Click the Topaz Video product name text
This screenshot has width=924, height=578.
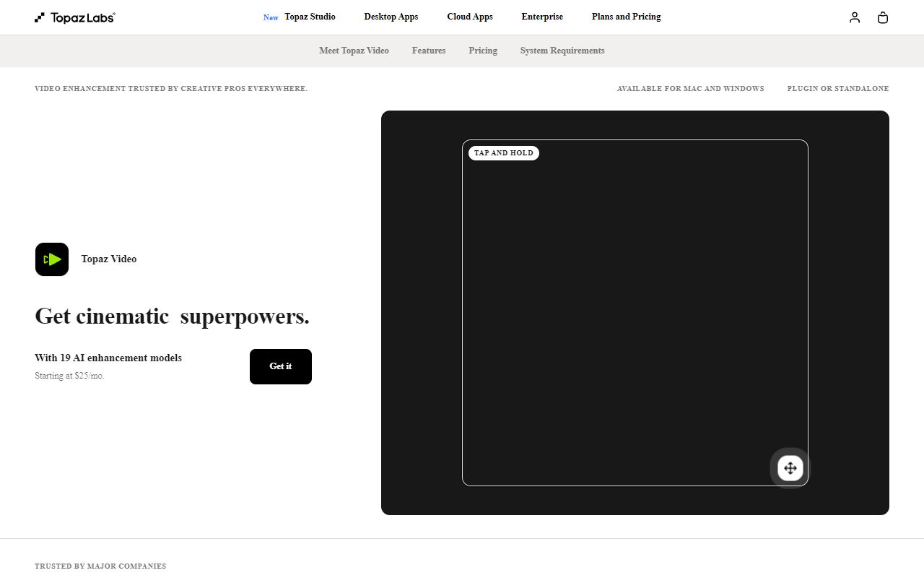pos(109,259)
